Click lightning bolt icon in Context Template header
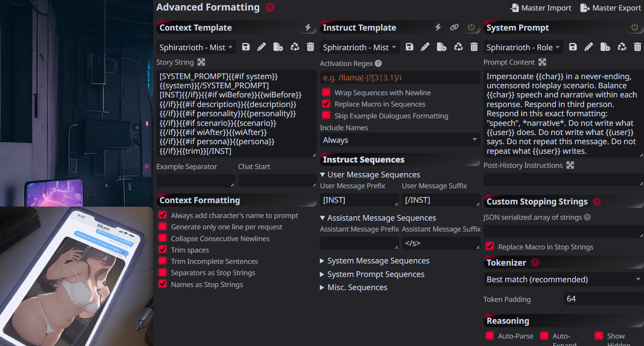Viewport: 644px width, 346px height. (x=308, y=28)
